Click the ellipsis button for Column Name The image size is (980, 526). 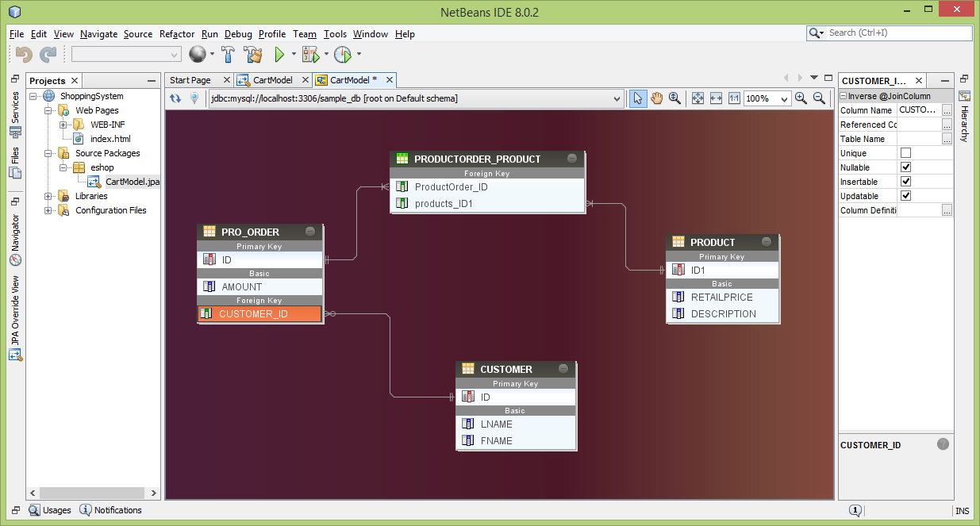(947, 110)
